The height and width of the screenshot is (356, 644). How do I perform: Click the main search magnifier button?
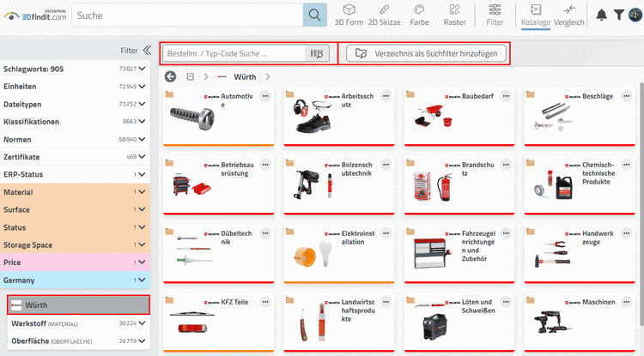pos(314,15)
